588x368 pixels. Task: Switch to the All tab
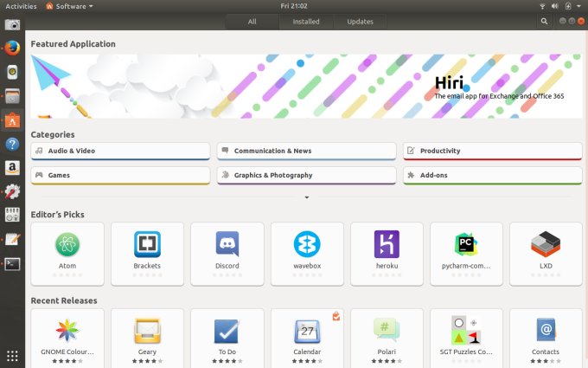click(x=252, y=22)
